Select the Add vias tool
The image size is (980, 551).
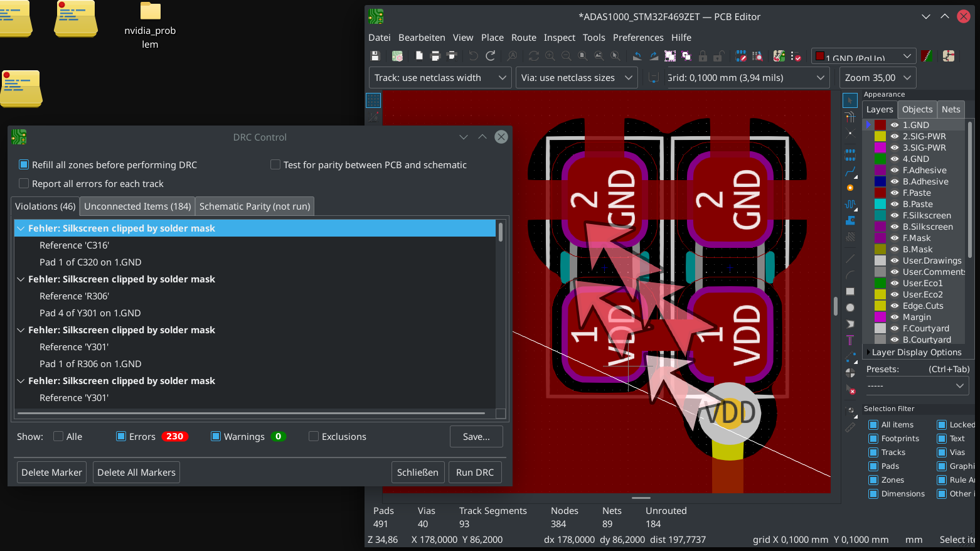(850, 188)
